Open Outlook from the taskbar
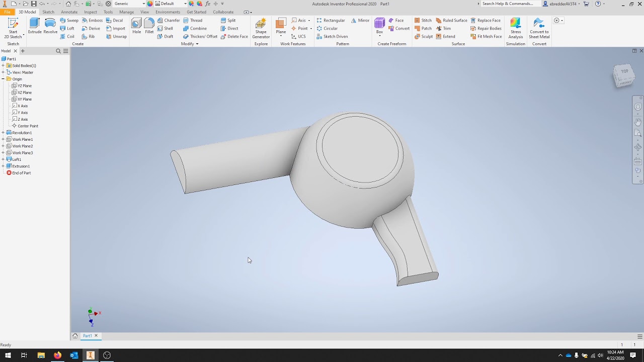 click(74, 355)
